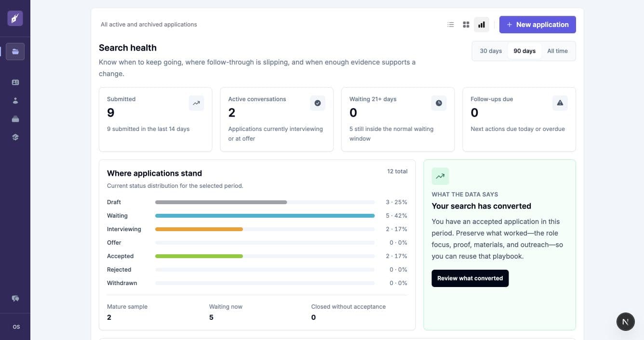
Task: Click the "Search health" heading
Action: point(128,48)
